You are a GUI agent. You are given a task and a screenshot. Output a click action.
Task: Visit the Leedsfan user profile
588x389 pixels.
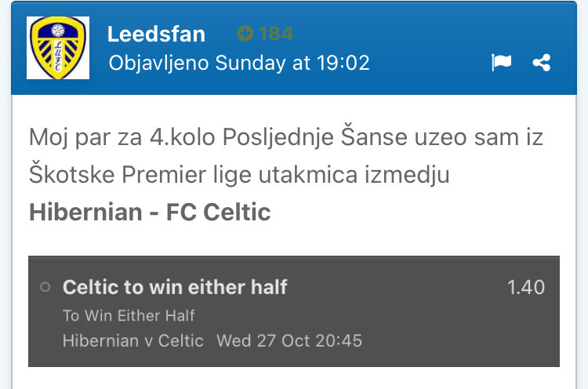[x=156, y=34]
